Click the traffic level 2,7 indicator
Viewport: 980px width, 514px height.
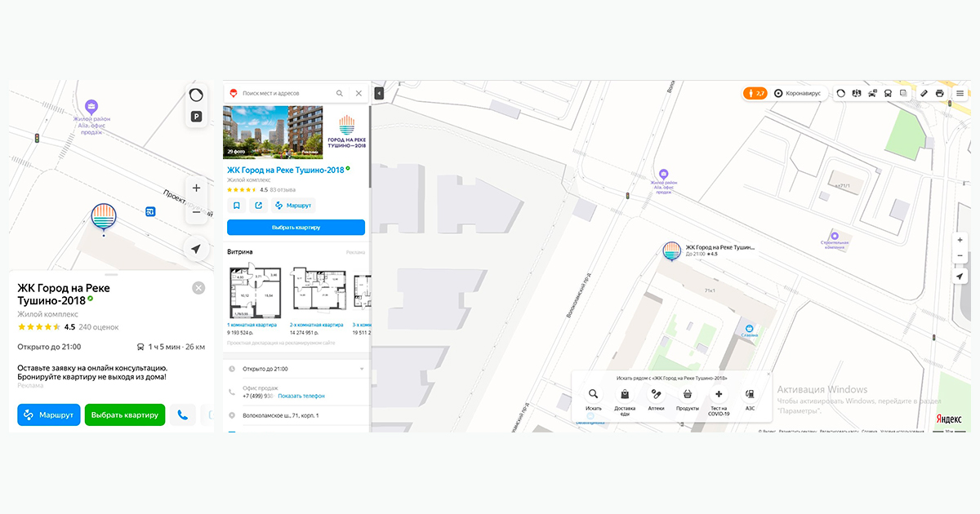click(x=755, y=93)
